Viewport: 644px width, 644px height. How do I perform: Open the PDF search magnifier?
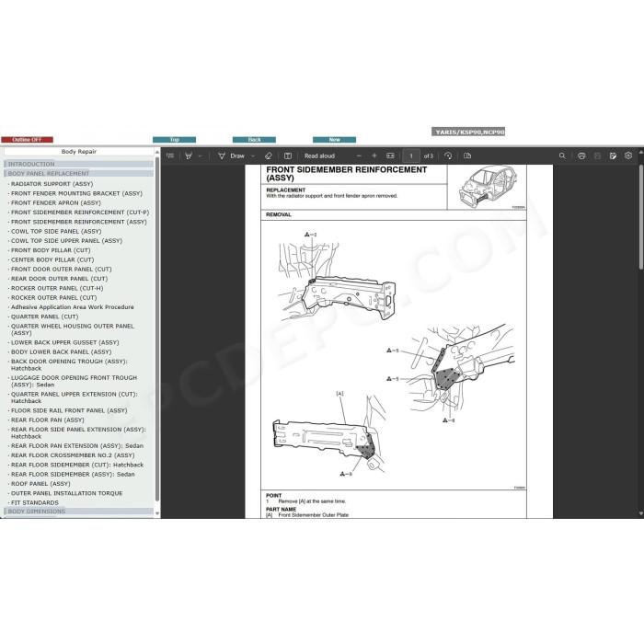(x=562, y=155)
